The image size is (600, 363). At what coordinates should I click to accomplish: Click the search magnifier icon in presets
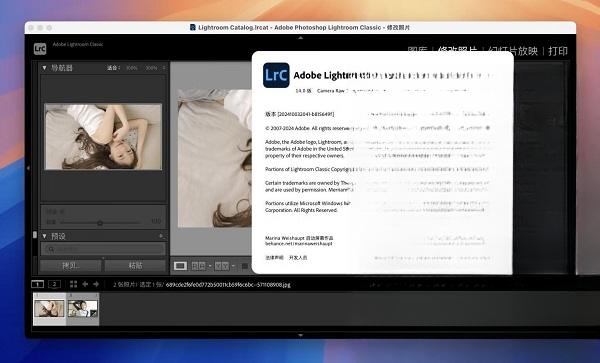(51, 249)
